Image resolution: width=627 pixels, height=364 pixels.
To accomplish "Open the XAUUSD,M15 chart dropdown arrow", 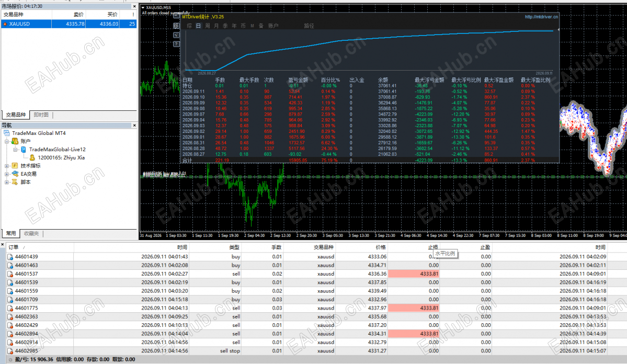I will click(x=143, y=8).
